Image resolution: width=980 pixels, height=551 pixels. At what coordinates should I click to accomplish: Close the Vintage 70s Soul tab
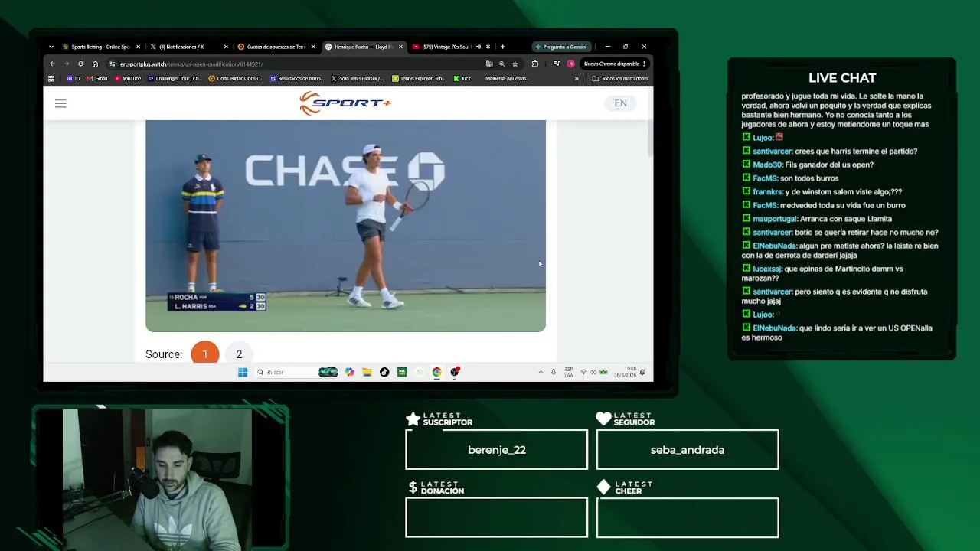point(487,47)
